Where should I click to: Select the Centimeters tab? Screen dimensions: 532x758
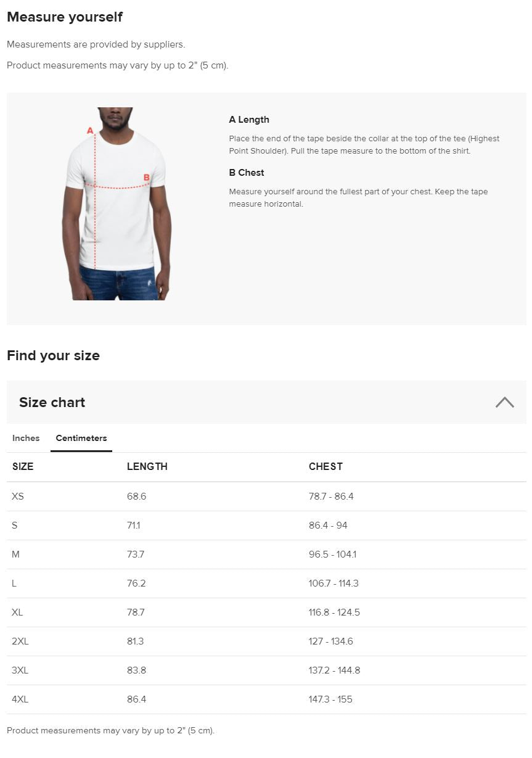tap(81, 438)
